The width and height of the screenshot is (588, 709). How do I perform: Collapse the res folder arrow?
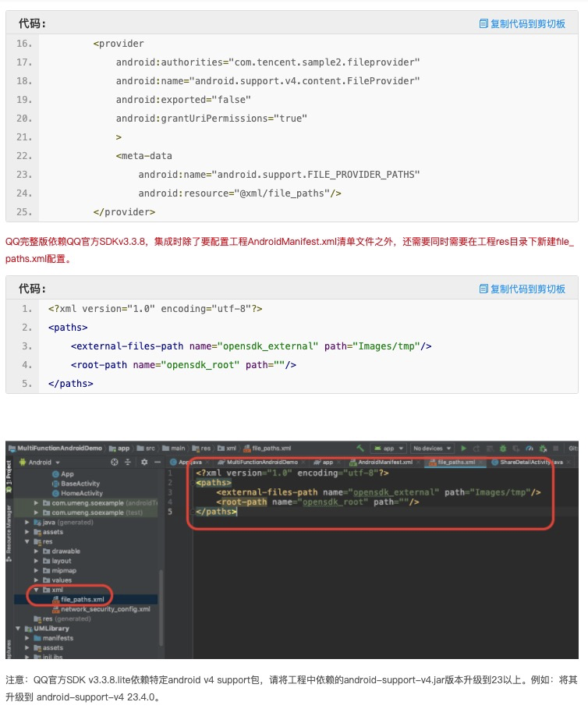tap(27, 541)
